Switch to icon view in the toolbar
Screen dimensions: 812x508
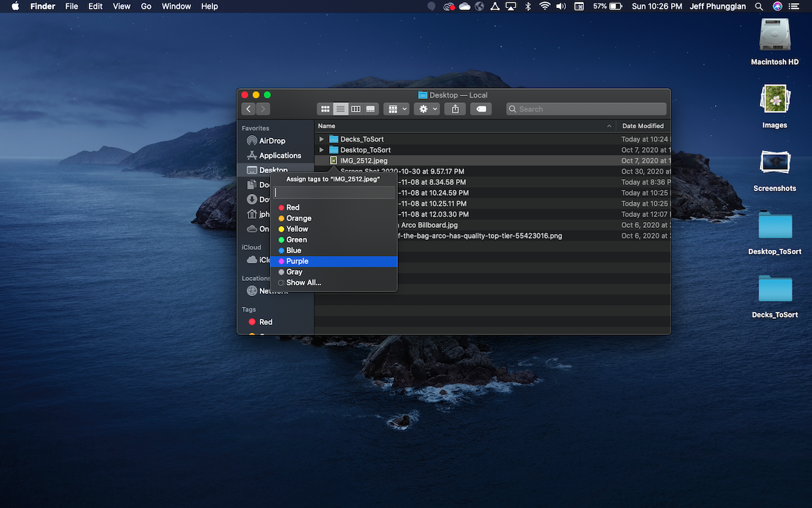click(x=325, y=108)
